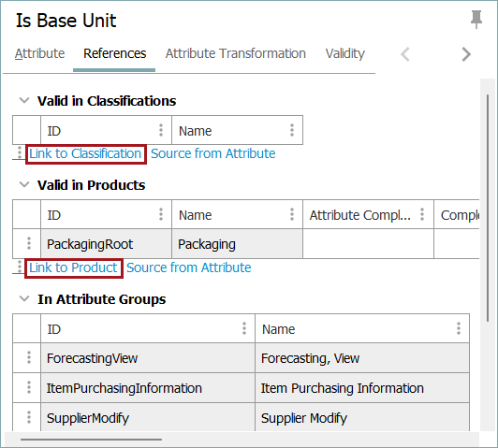Click the Link to Product link
Screen dimensions: 498x448
[x=73, y=267]
